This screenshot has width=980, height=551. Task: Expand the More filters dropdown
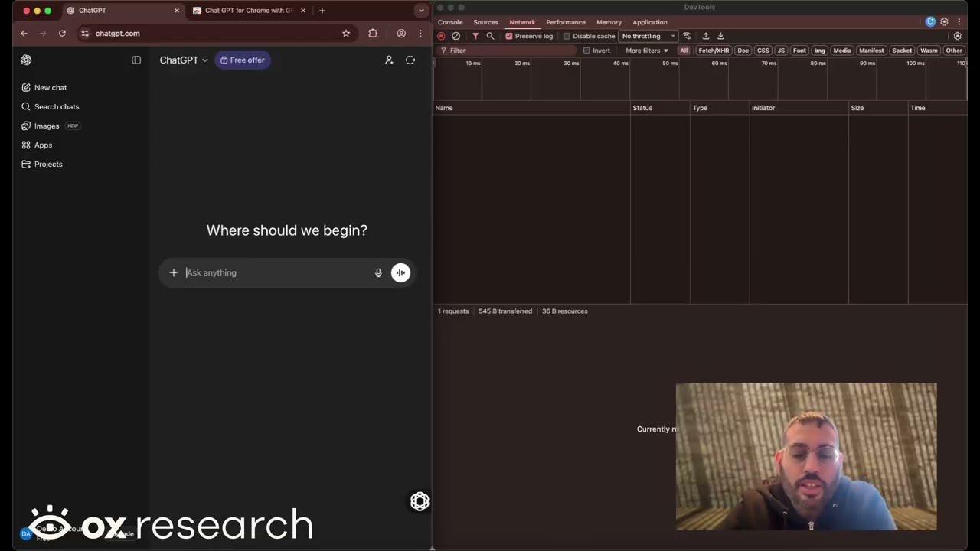(646, 51)
